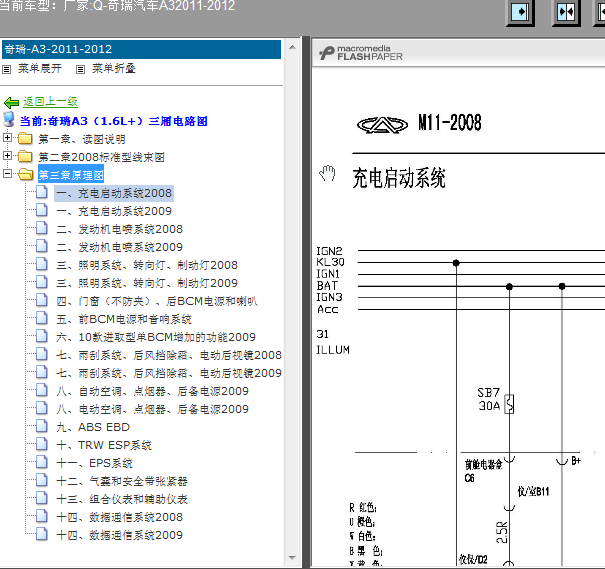Open 十四、数据通信系统2009 diagram

119,535
